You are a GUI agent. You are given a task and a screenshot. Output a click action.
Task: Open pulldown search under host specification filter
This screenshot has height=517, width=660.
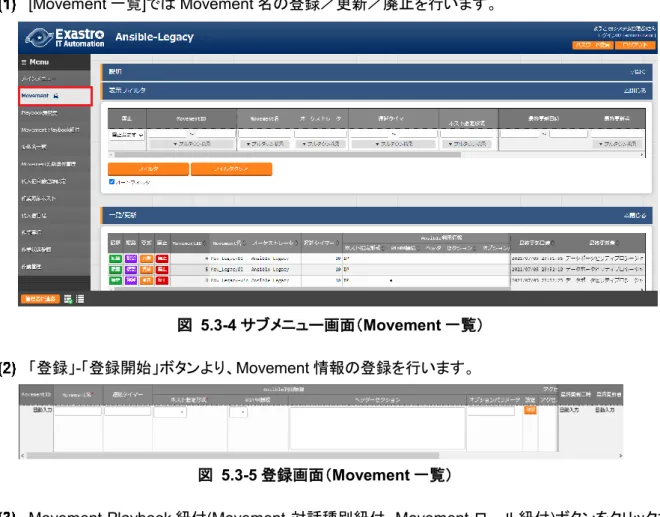[468, 144]
